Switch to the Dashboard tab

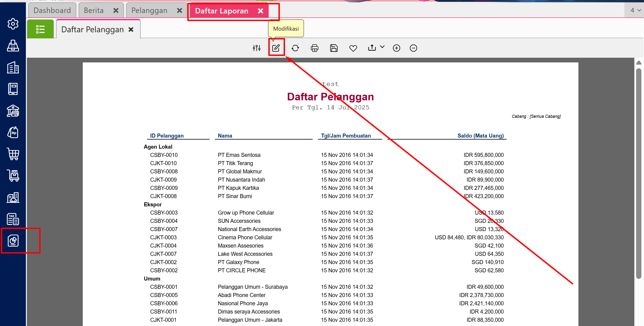(x=52, y=10)
